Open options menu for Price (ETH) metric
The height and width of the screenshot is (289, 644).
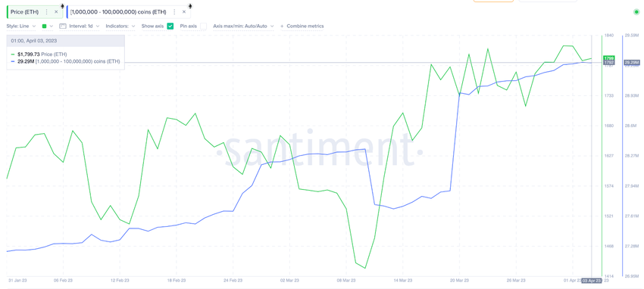(46, 12)
